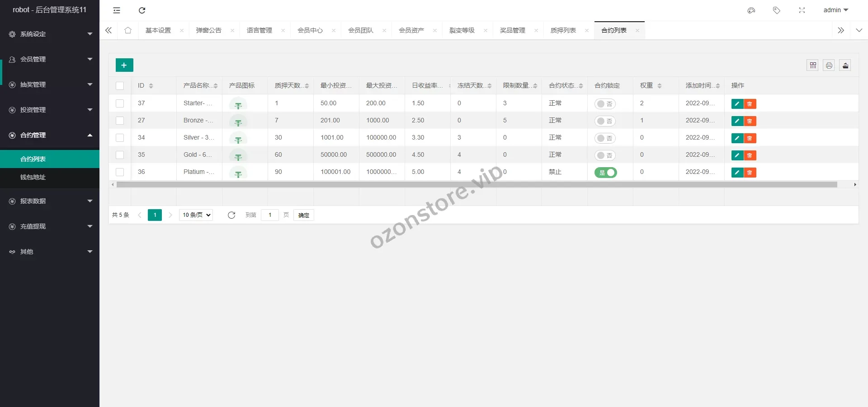Click the refresh icon in top bar
Viewport: 868px width, 407px height.
pyautogui.click(x=142, y=10)
